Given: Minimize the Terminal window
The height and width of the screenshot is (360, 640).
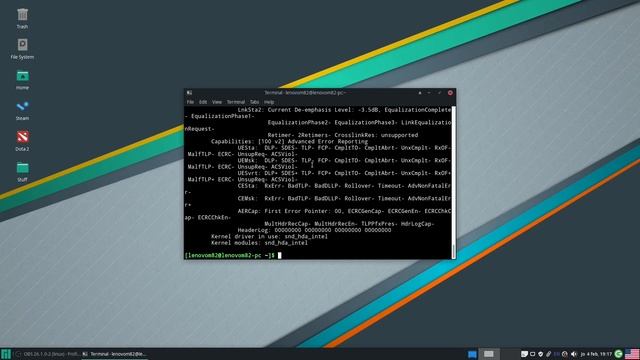Looking at the screenshot, I should pos(429,93).
